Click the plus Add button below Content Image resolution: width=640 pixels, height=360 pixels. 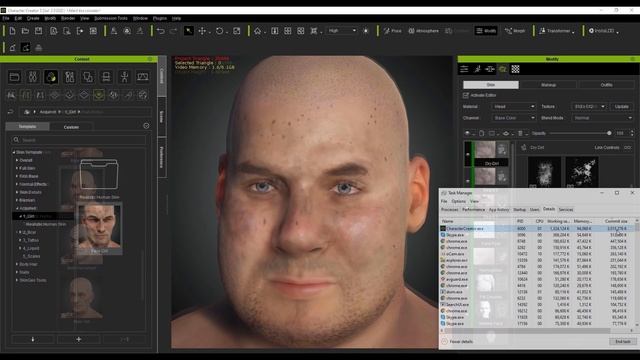pos(79,339)
